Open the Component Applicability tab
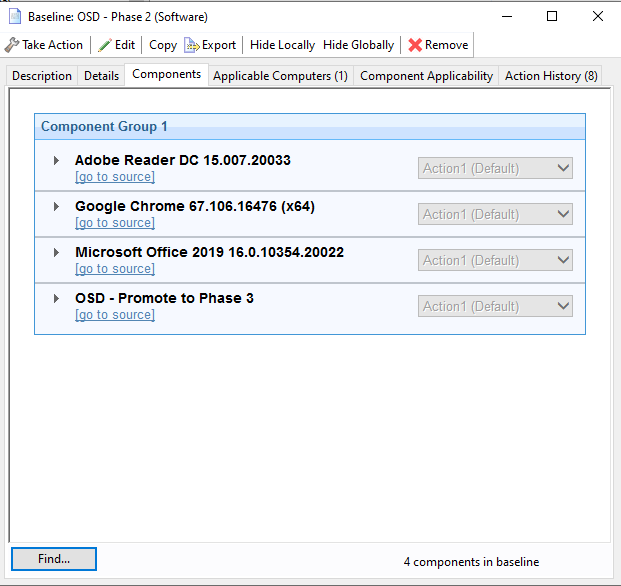621x586 pixels. (x=426, y=76)
